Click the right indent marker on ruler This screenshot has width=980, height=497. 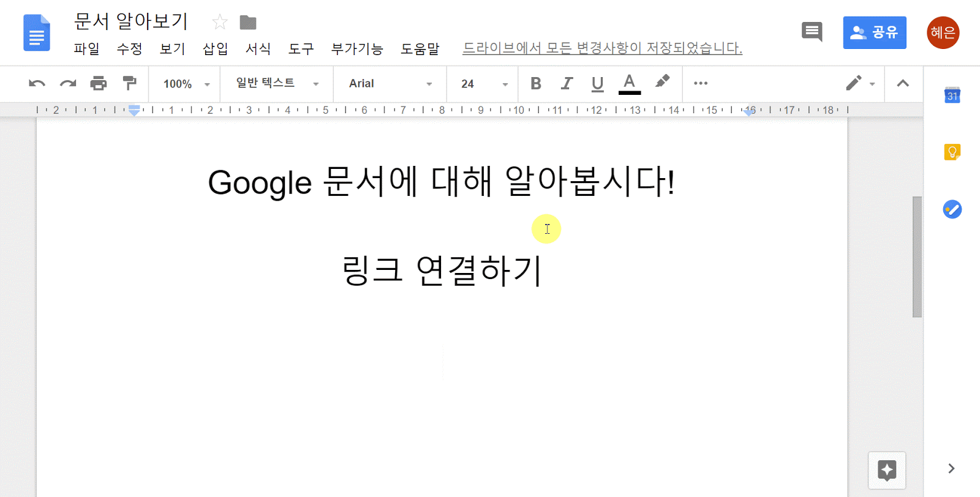[x=748, y=112]
